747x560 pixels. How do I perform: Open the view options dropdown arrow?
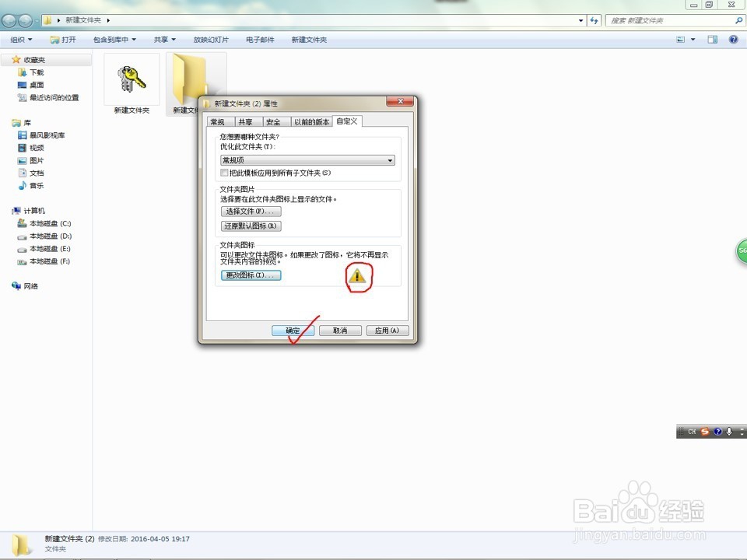[693, 40]
